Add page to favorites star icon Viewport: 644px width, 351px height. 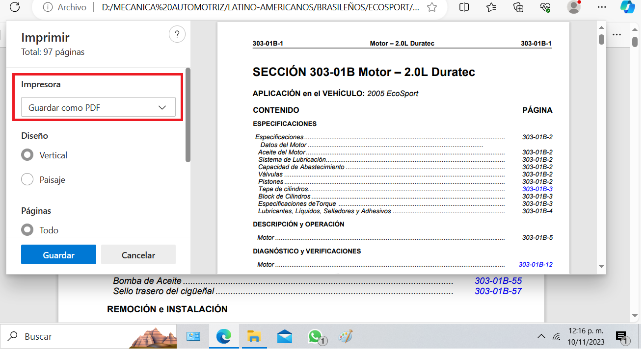coord(432,7)
